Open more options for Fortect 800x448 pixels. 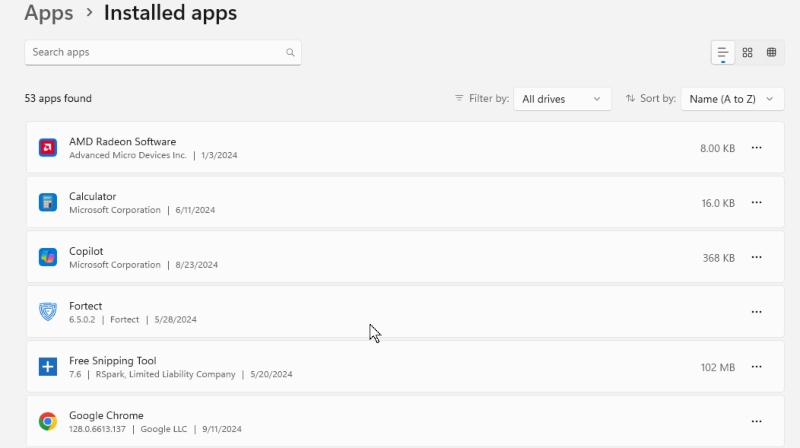click(756, 312)
